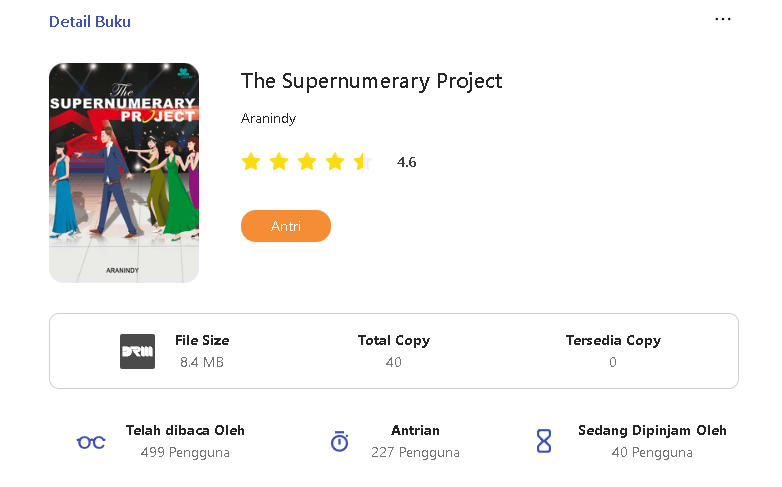Viewport: 782px width, 487px height.
Task: Click the DRM badge icon
Action: pos(137,351)
